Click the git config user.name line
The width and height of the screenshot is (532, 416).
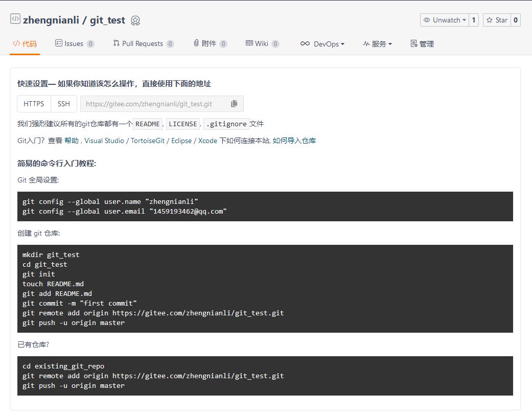tap(110, 201)
